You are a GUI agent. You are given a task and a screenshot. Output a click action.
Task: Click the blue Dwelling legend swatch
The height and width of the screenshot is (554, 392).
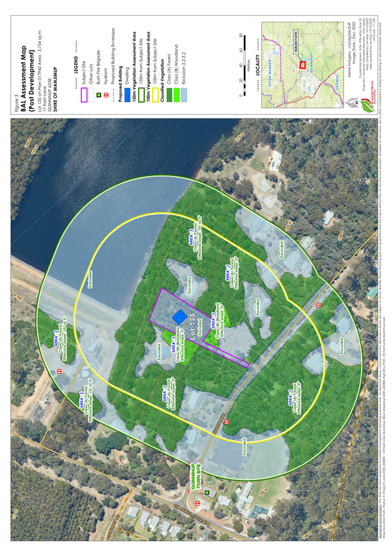point(128,95)
